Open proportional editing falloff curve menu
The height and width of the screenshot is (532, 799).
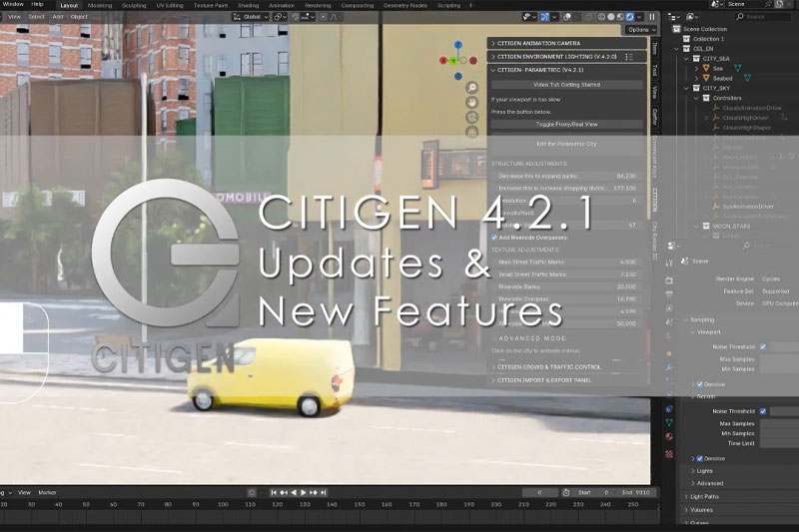[334, 17]
